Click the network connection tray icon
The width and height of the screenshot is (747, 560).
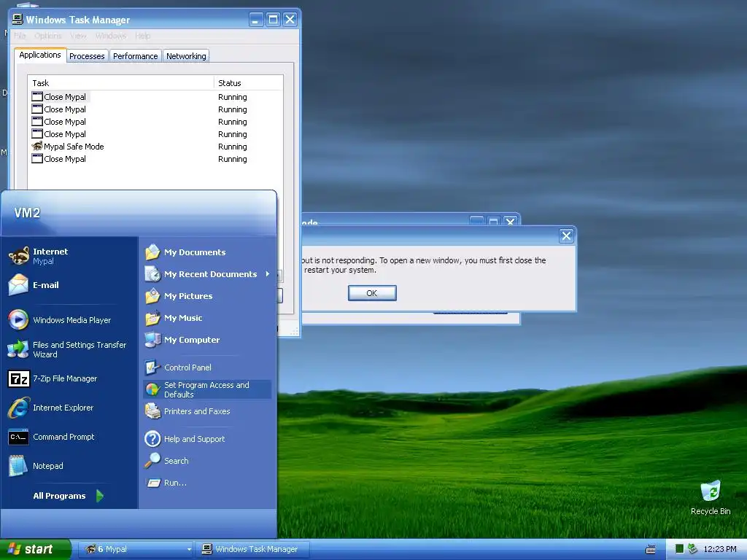pyautogui.click(x=692, y=549)
